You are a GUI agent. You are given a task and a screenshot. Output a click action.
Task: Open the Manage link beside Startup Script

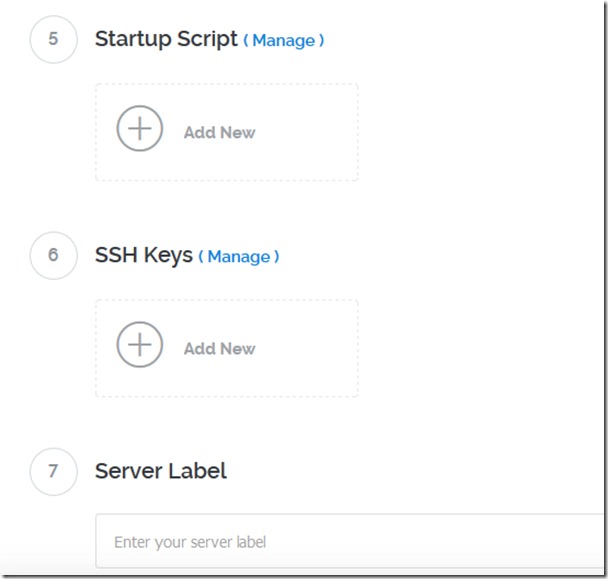(288, 41)
